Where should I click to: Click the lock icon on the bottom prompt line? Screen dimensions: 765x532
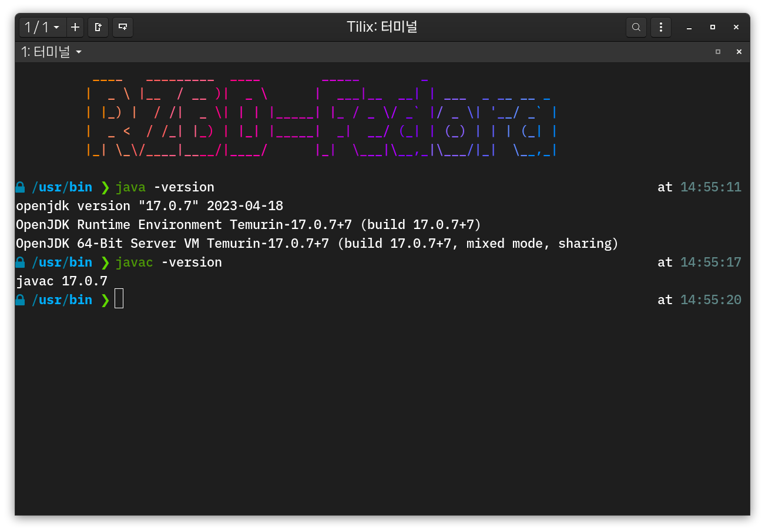[x=19, y=299]
